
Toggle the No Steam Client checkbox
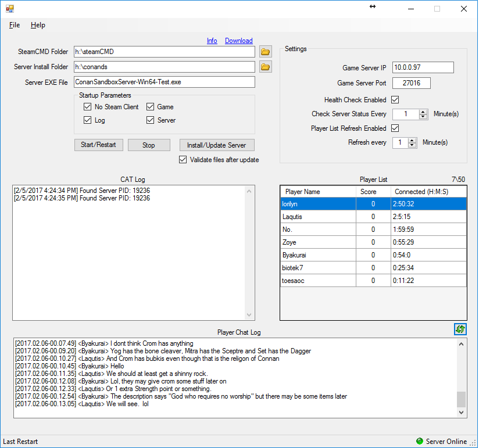[88, 107]
